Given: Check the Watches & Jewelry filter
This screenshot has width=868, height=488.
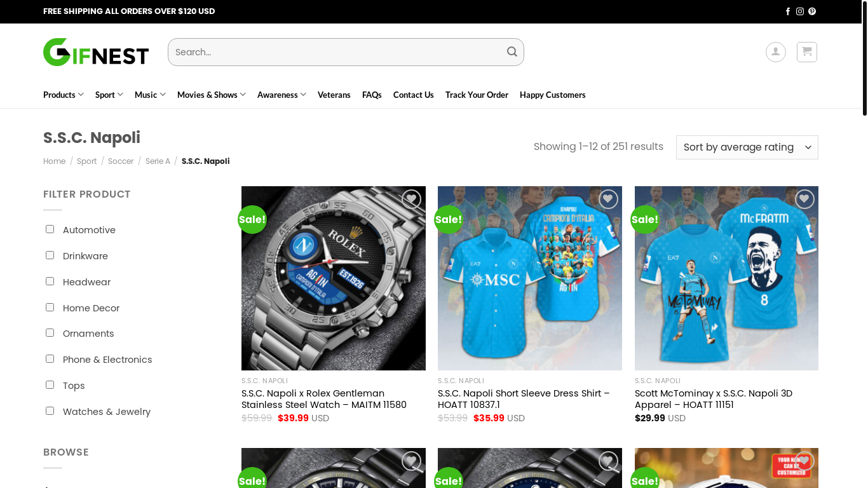Looking at the screenshot, I should point(50,411).
